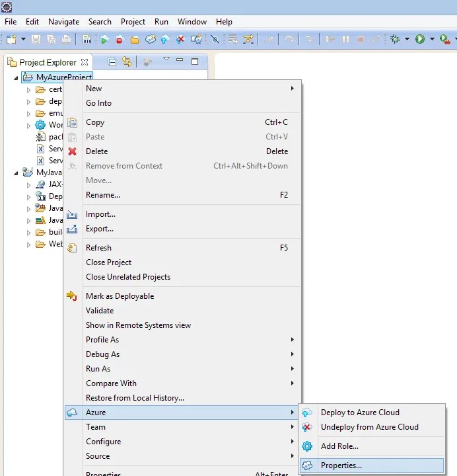Viewport: 457px width, 476px height.
Task: Click the yellow folder toolbar icon
Action: point(135,40)
